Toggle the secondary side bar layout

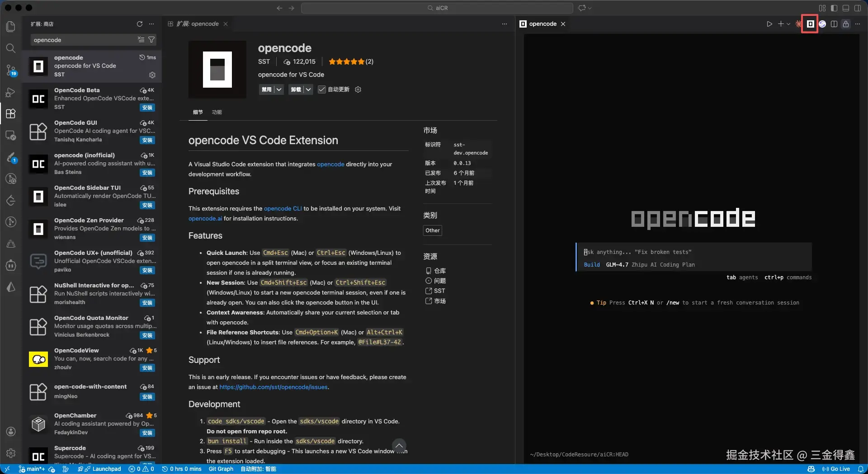[x=858, y=8]
